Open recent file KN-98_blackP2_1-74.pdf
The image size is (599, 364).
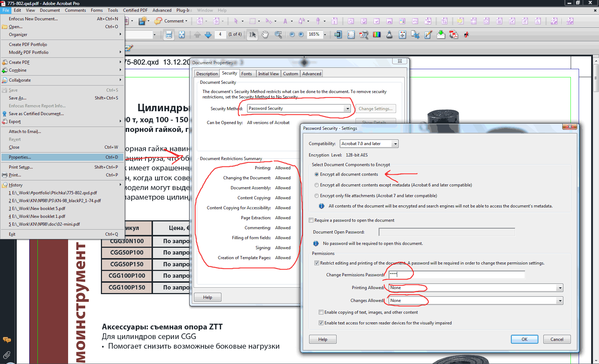tap(62, 201)
